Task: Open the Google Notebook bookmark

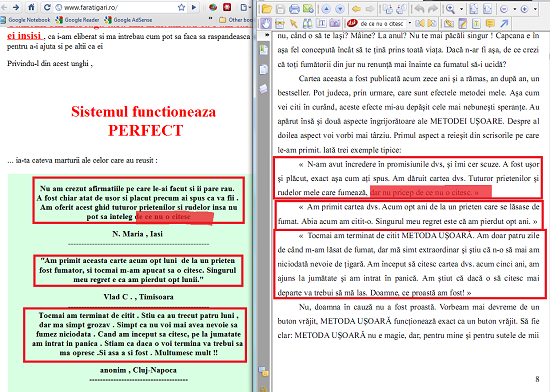Action: pos(25,20)
